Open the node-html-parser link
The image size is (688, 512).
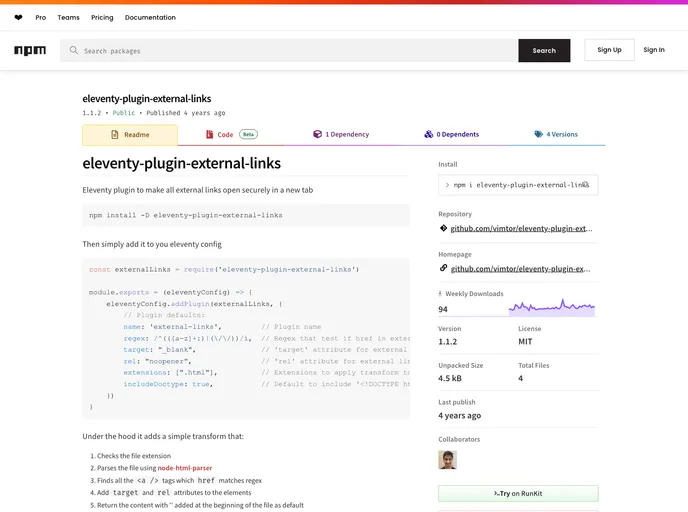click(185, 468)
